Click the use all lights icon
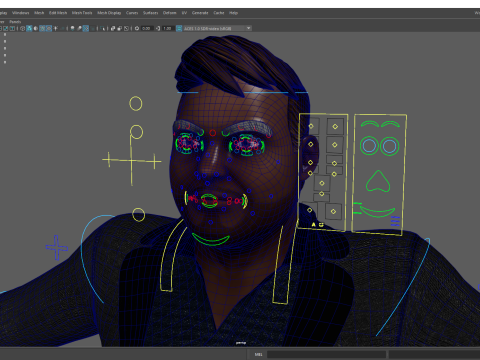The image size is (480, 360). (x=55, y=28)
